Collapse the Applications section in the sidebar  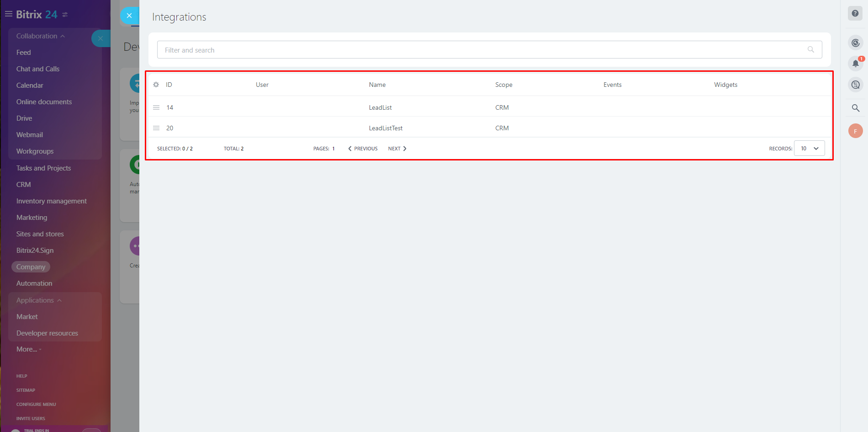58,300
